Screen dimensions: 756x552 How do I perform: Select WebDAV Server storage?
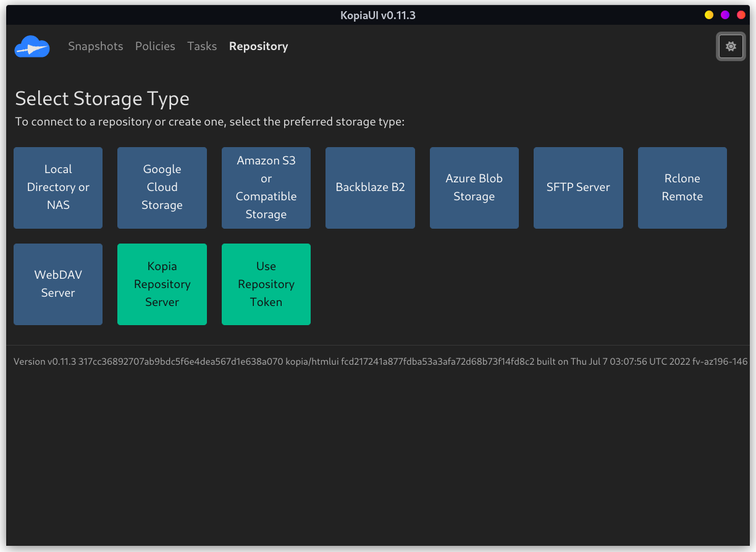click(x=58, y=284)
